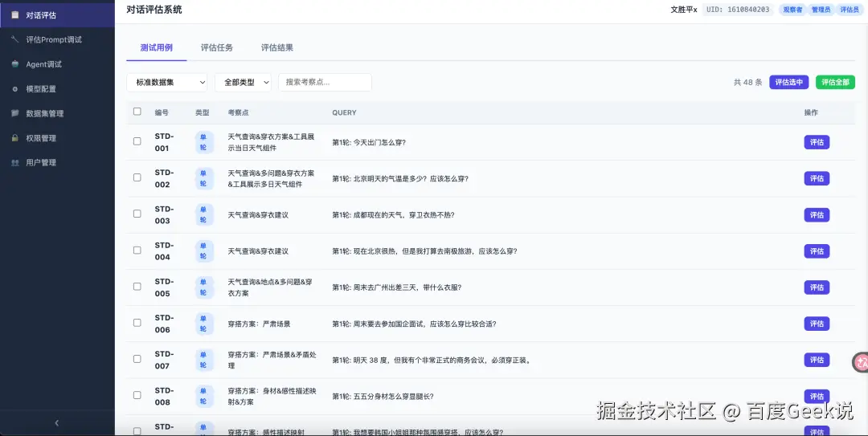
Task: Open the 标准数据集 dropdown
Action: pos(166,82)
